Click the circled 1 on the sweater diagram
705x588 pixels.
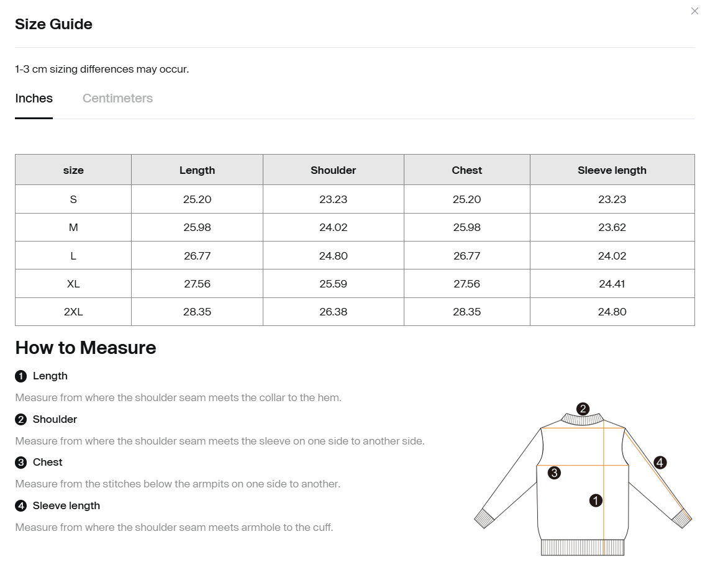point(595,500)
